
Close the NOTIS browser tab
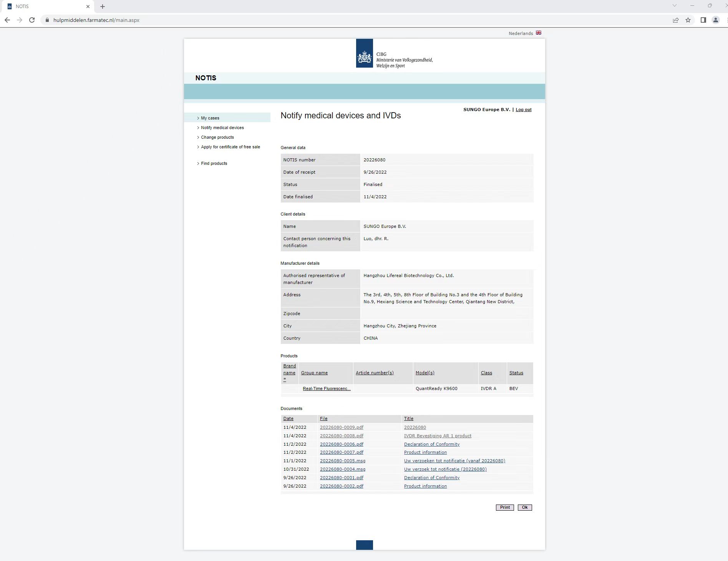point(88,7)
